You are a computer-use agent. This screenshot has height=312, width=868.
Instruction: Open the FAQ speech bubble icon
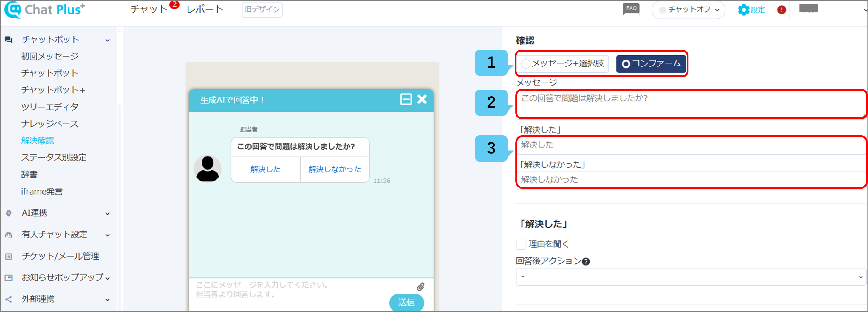coord(631,9)
